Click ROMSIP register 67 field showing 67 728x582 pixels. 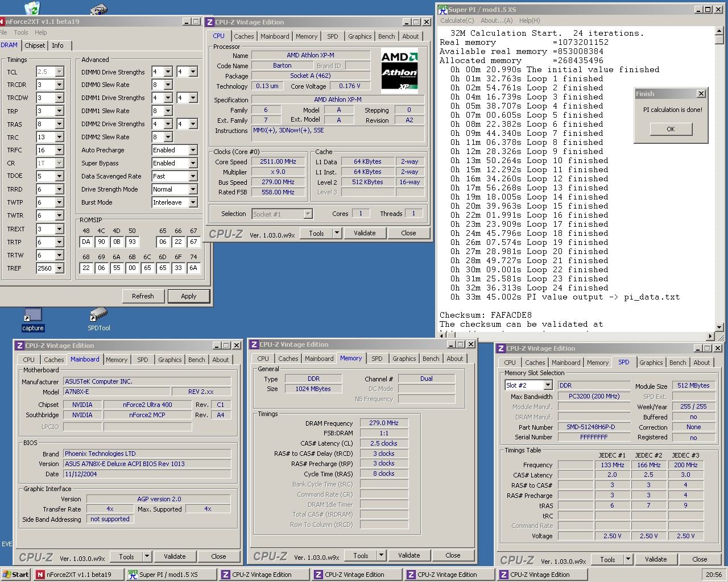pyautogui.click(x=194, y=242)
